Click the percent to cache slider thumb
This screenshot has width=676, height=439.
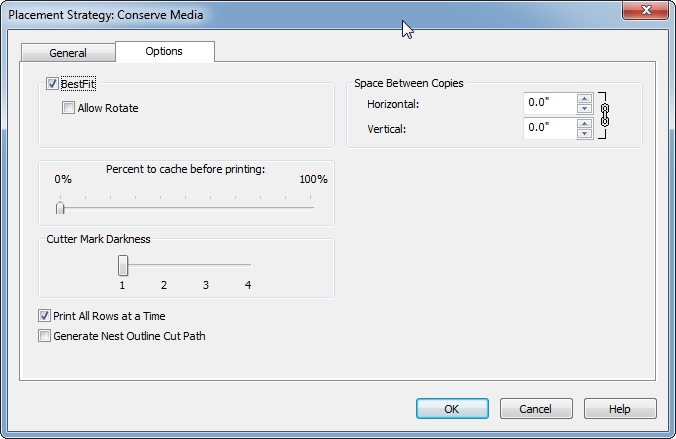(x=60, y=208)
